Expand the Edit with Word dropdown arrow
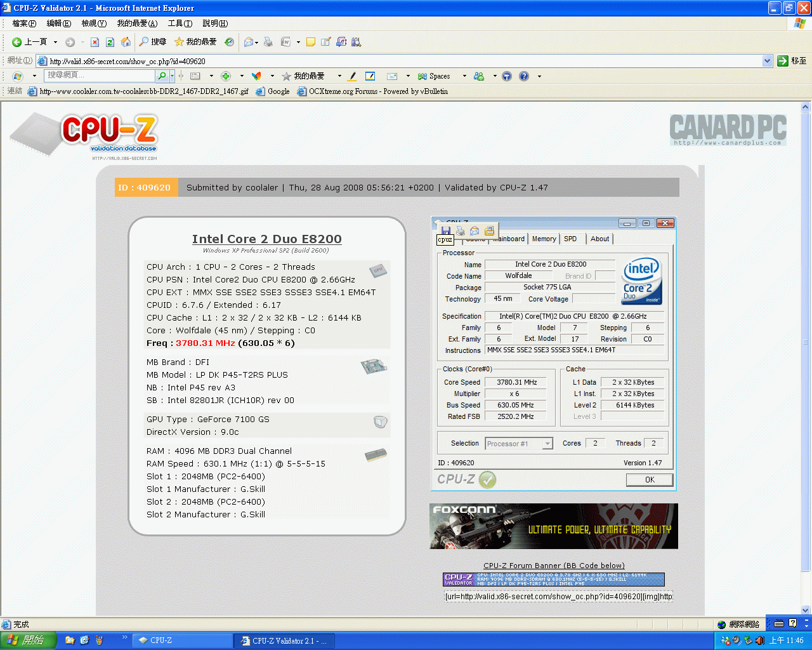Viewport: 812px width, 650px height. pos(297,42)
